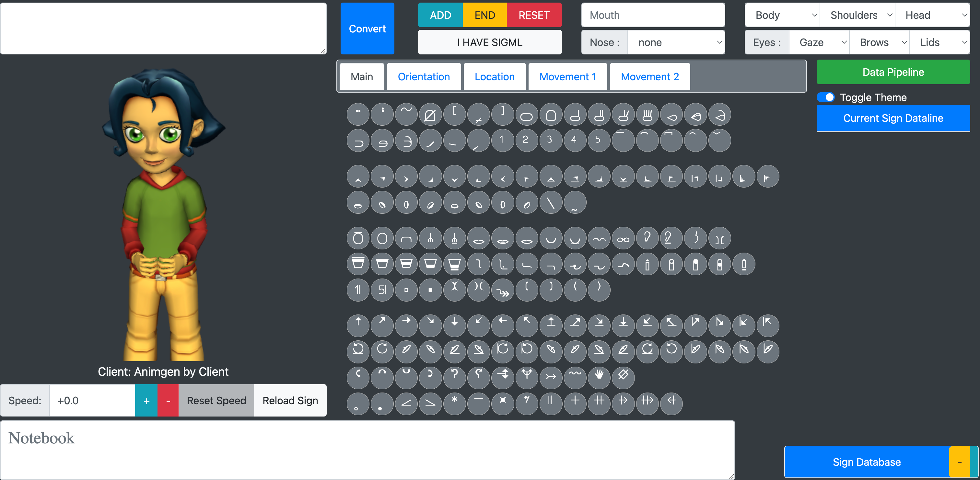Insert the right square bracket symbol
This screenshot has height=480, width=980.
coord(503,114)
